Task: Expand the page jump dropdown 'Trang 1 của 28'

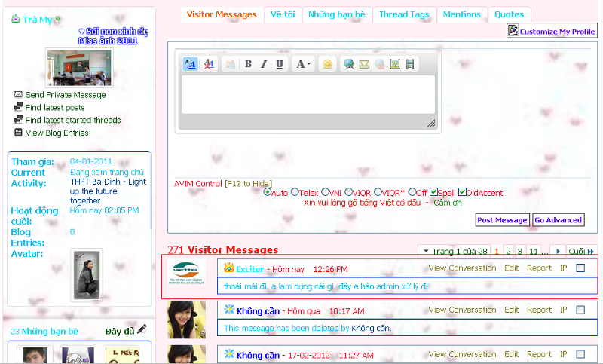Action: [454, 251]
